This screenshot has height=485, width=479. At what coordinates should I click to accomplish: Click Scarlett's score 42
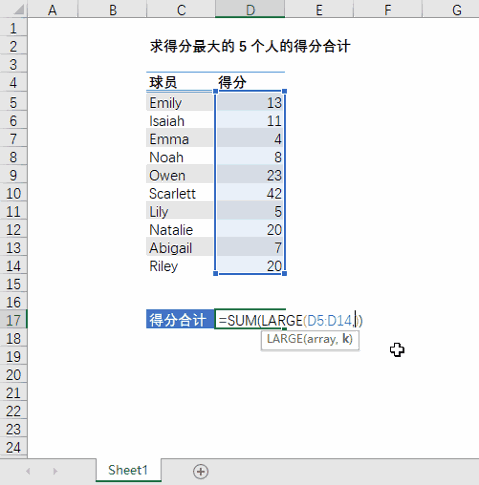[x=250, y=193]
